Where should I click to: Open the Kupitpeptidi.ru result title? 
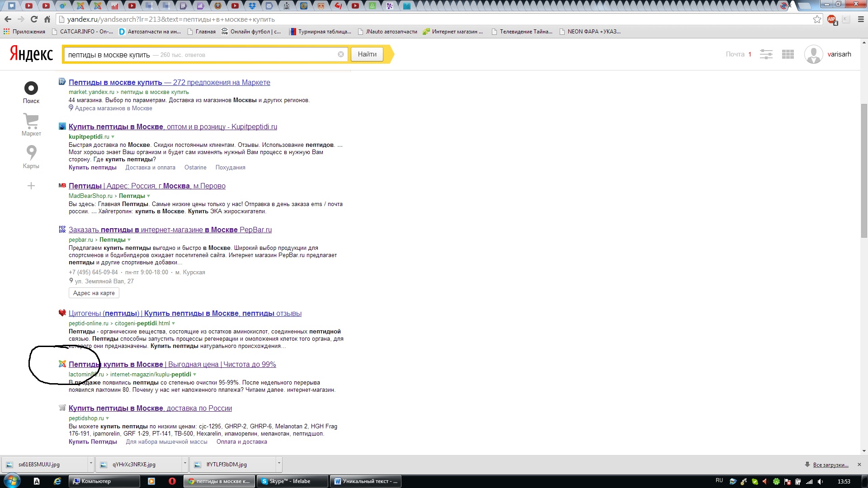point(173,127)
